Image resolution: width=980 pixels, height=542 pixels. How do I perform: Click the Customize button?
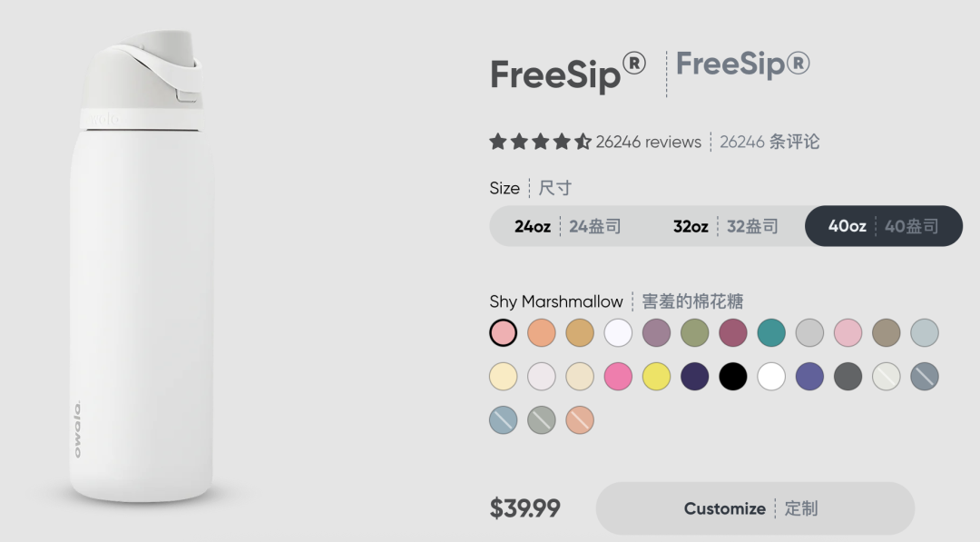click(x=754, y=508)
